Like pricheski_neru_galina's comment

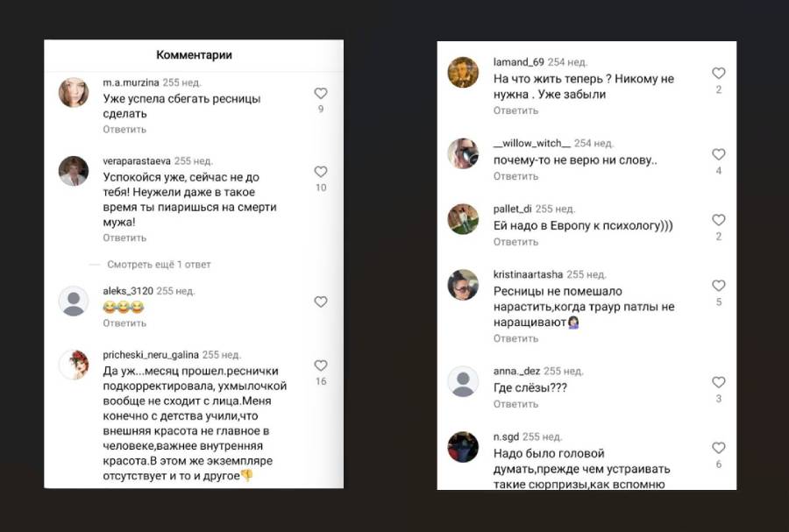pos(321,365)
